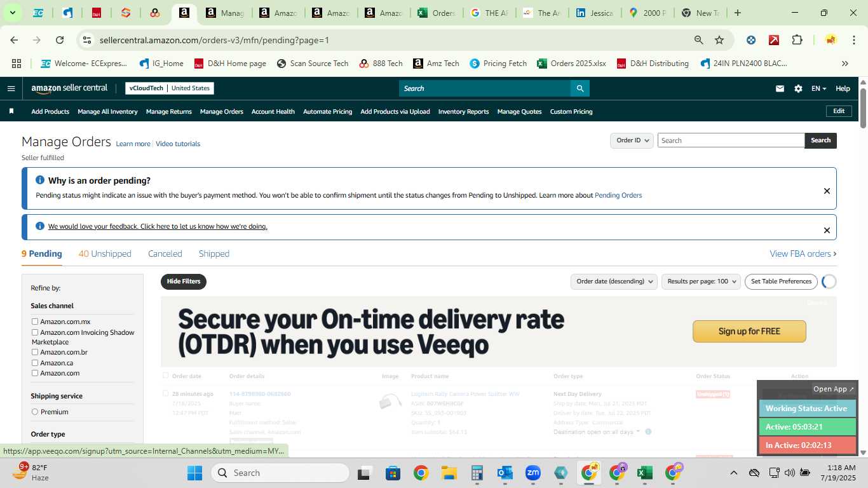
Task: Open the Seller Central hamburger menu
Action: (x=11, y=88)
